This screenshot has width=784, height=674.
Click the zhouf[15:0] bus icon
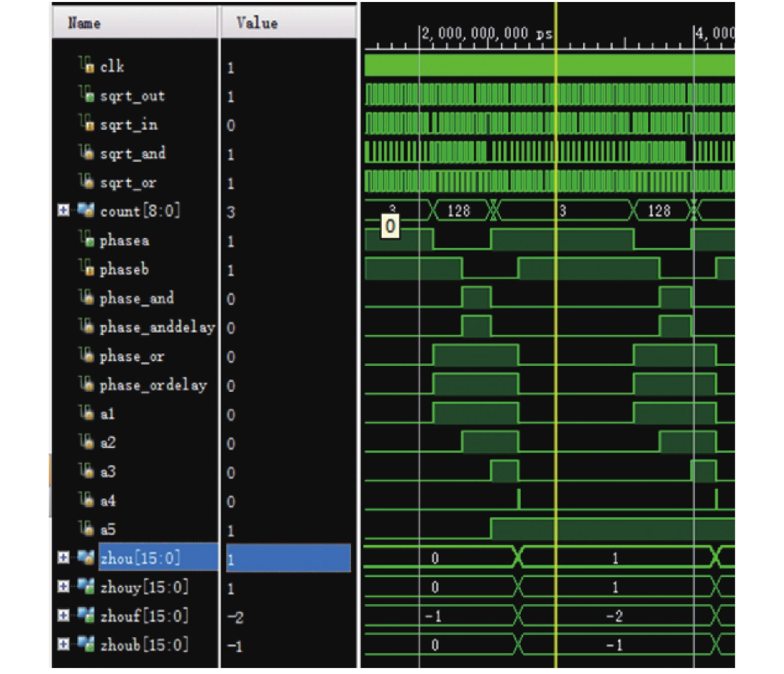coord(85,616)
